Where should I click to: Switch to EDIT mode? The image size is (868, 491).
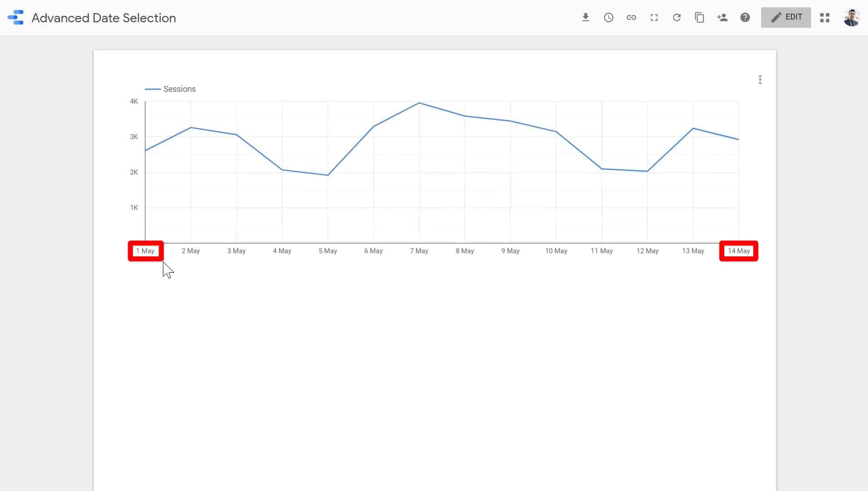tap(786, 17)
